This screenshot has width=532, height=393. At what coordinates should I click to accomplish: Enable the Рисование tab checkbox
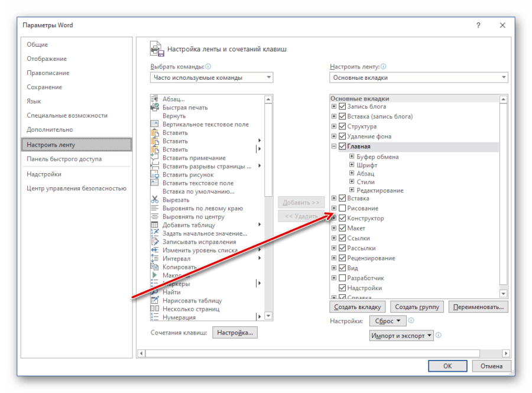(x=342, y=209)
